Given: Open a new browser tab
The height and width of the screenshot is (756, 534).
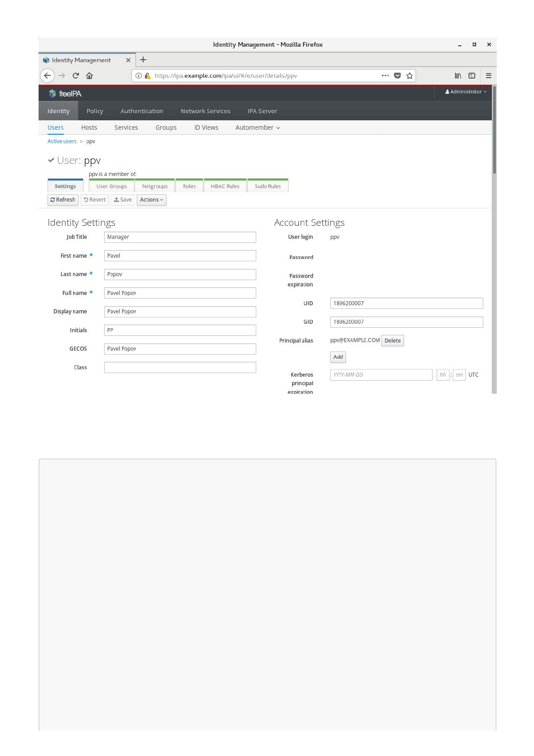Looking at the screenshot, I should click(x=143, y=60).
